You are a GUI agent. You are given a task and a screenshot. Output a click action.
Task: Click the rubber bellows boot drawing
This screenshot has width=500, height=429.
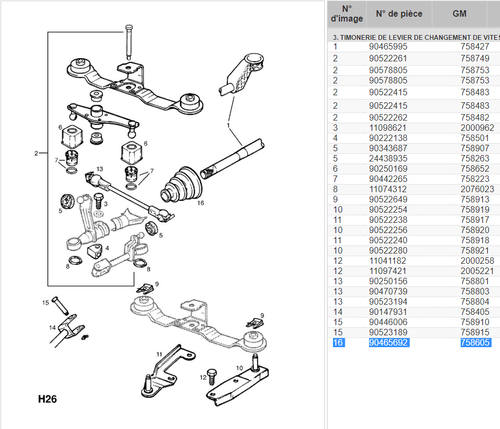click(x=181, y=185)
